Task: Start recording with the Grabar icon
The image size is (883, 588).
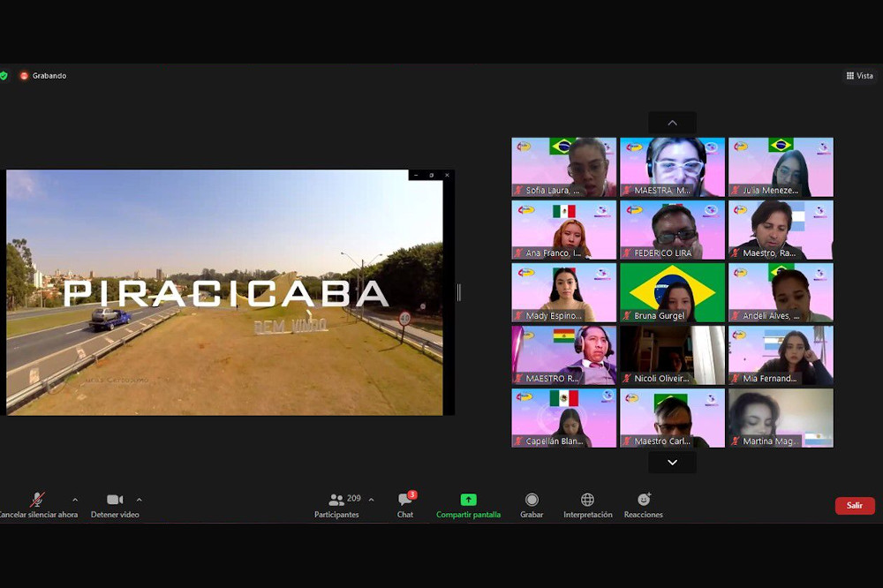Action: [532, 500]
